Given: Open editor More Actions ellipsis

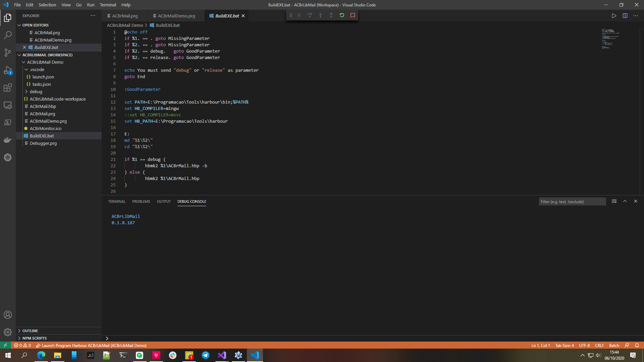Looking at the screenshot, I should [636, 16].
